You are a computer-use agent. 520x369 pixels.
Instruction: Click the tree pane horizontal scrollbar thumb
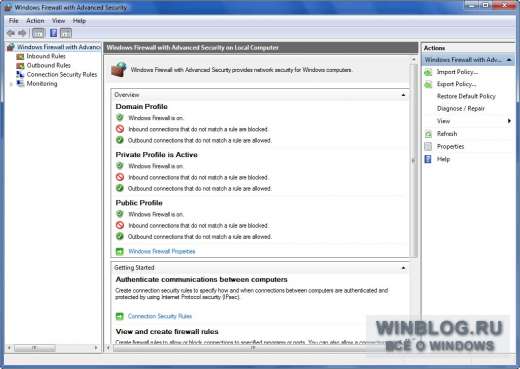(x=35, y=348)
